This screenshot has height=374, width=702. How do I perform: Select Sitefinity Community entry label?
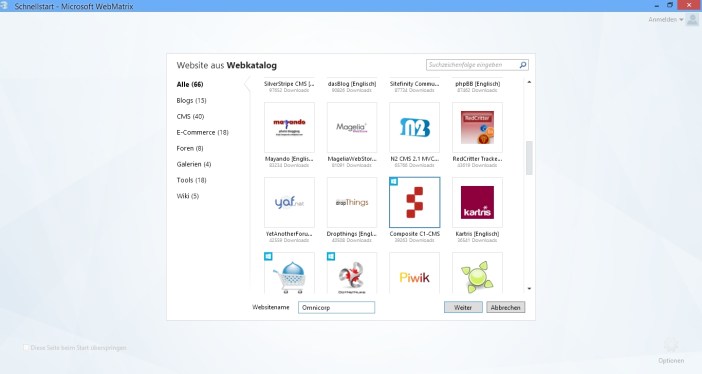click(x=415, y=84)
